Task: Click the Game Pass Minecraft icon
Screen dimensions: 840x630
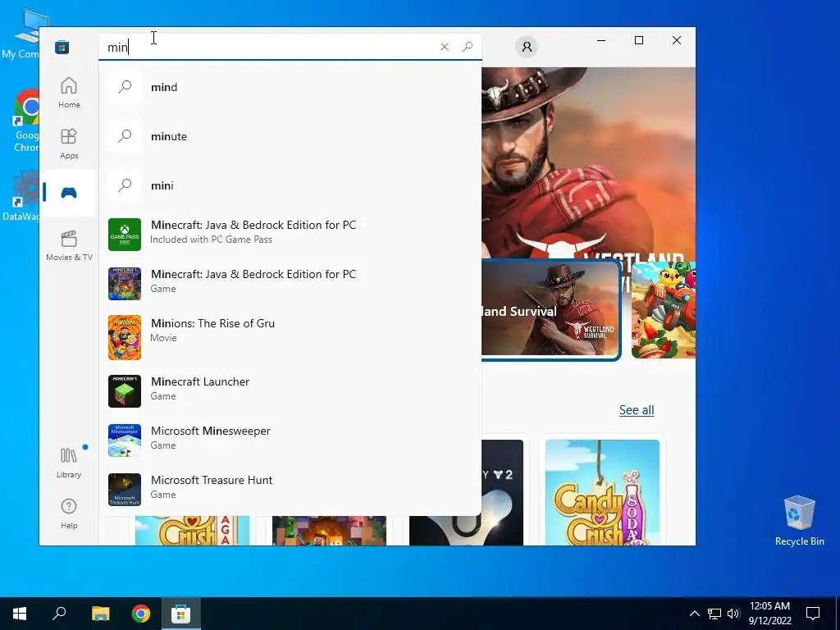Action: [125, 234]
